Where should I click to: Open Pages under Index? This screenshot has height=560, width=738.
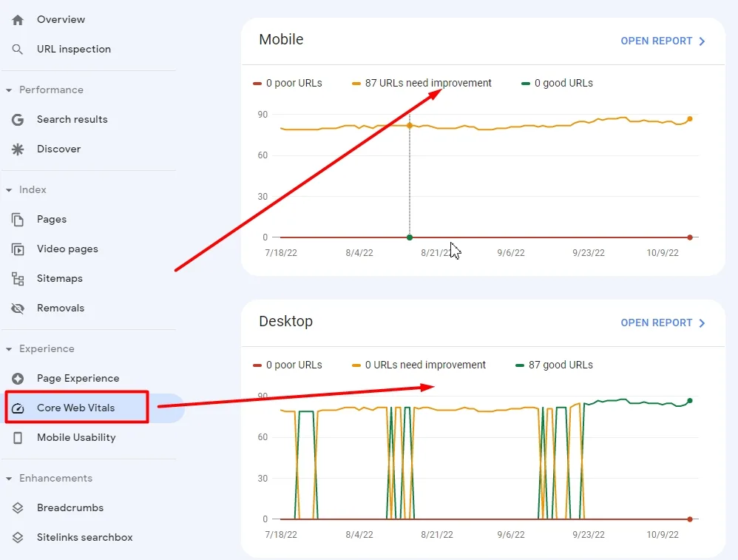click(52, 220)
